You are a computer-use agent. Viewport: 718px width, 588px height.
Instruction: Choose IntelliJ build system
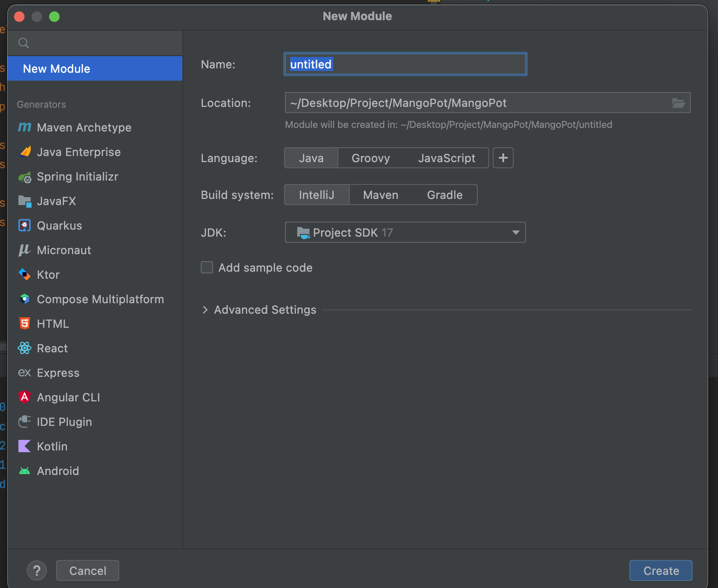(316, 195)
